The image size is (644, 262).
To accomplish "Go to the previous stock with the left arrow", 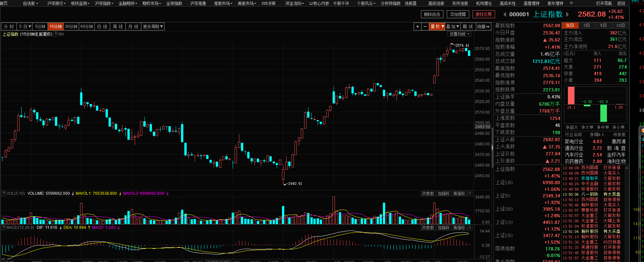I will 505,14.
